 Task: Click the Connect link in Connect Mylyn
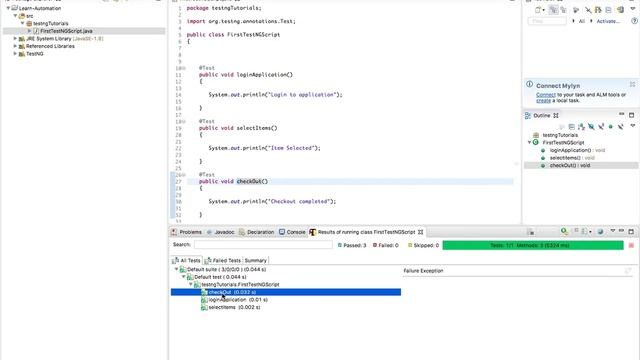pos(546,95)
